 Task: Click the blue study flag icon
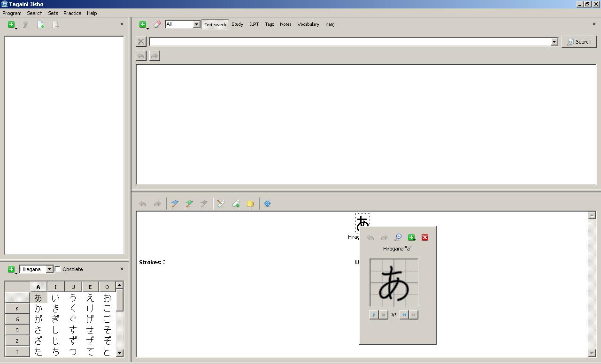click(x=175, y=204)
